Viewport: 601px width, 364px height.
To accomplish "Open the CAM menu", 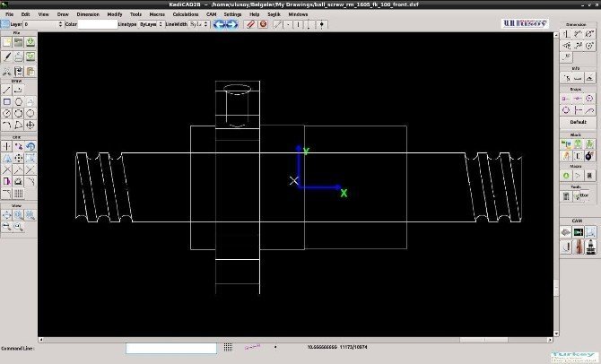I will 211,14.
